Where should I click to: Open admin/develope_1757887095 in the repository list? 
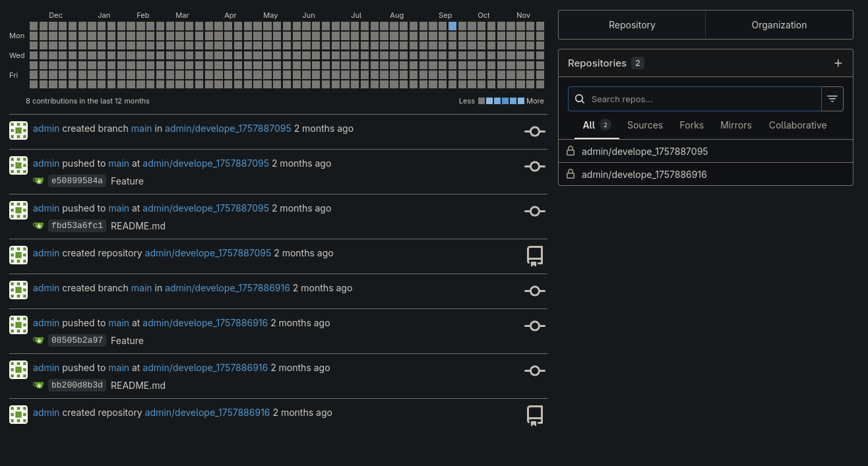[x=644, y=152]
